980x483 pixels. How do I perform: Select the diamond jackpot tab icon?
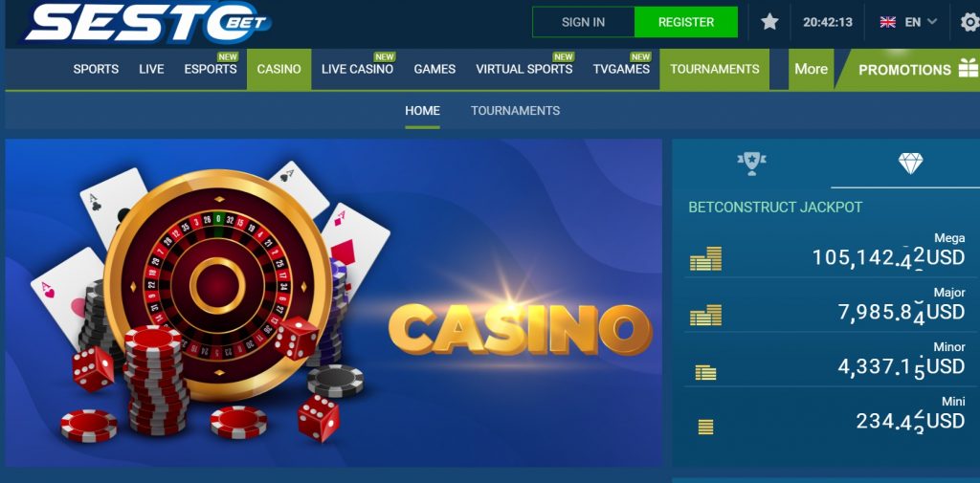point(911,164)
